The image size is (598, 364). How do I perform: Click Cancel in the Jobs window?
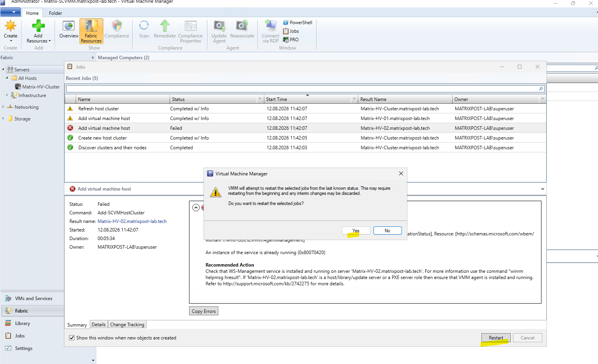[527, 338]
